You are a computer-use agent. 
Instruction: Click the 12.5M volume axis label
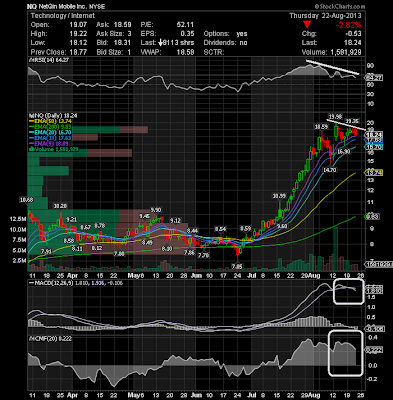click(x=19, y=219)
